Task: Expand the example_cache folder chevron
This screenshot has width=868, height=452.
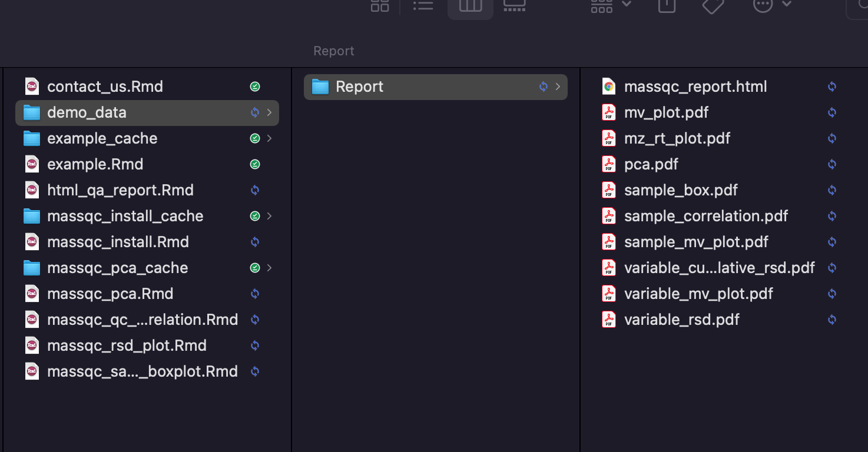Action: coord(269,138)
